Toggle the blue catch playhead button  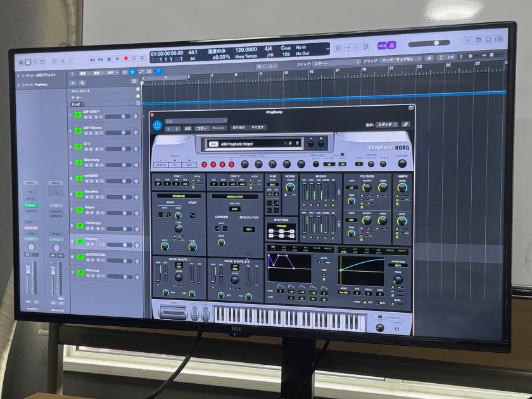[x=158, y=70]
